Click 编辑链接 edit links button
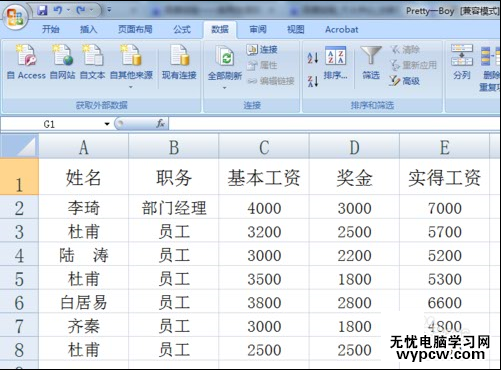The height and width of the screenshot is (370, 501). 270,81
